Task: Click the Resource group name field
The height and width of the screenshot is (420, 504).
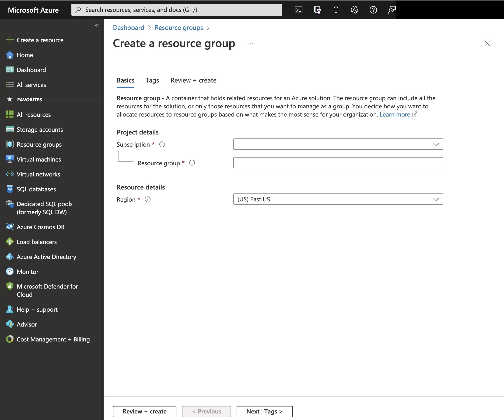Action: pos(338,163)
